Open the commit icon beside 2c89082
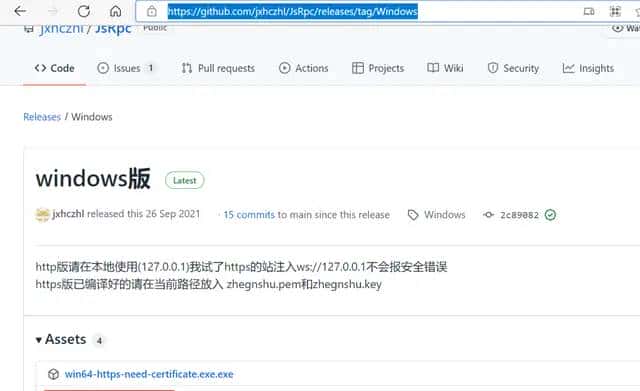The image size is (640, 391). tap(488, 215)
